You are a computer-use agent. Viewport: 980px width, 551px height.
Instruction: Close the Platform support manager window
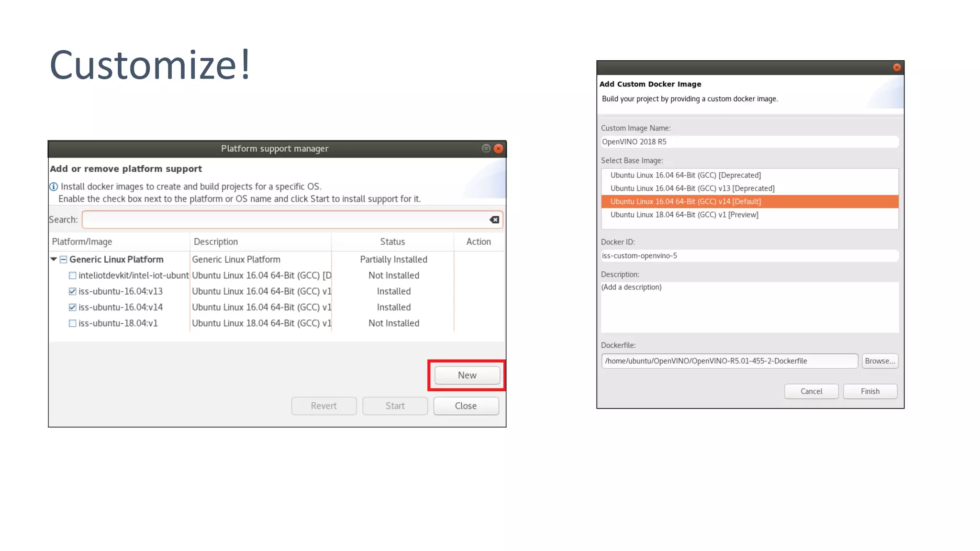tap(499, 149)
